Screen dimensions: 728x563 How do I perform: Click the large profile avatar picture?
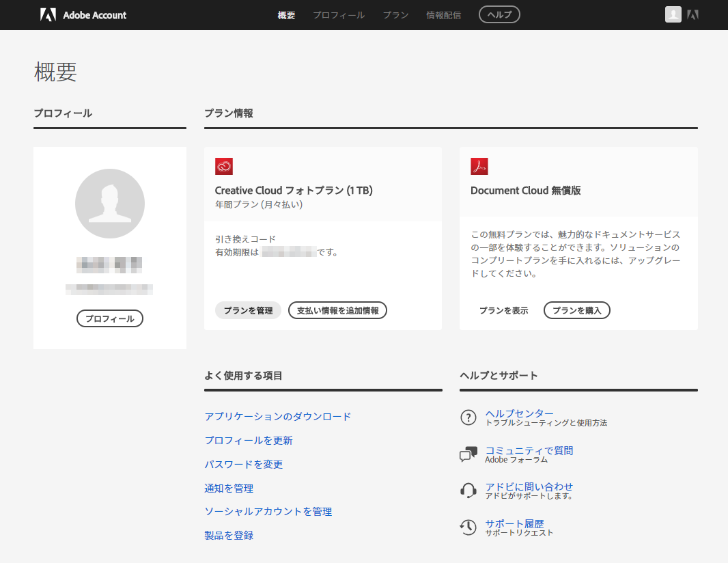[x=110, y=204]
